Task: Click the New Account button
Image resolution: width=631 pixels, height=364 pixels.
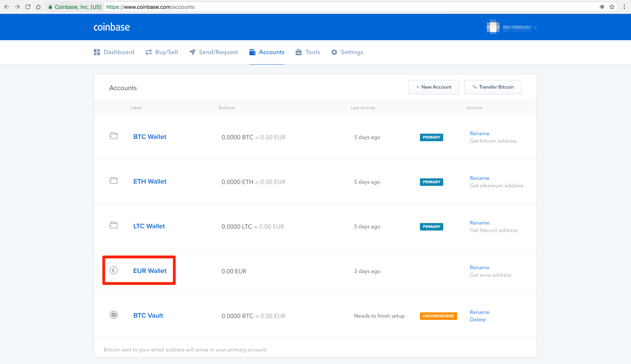Action: pos(434,87)
